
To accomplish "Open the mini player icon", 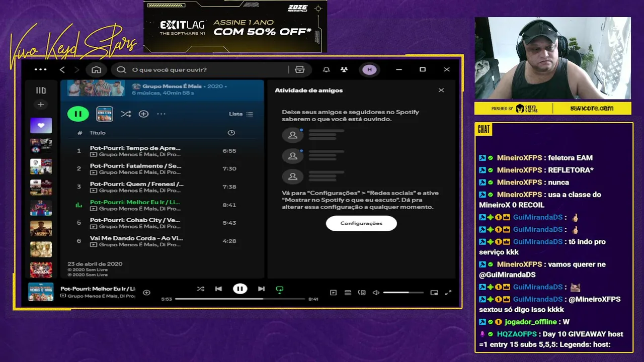I will pos(434,293).
